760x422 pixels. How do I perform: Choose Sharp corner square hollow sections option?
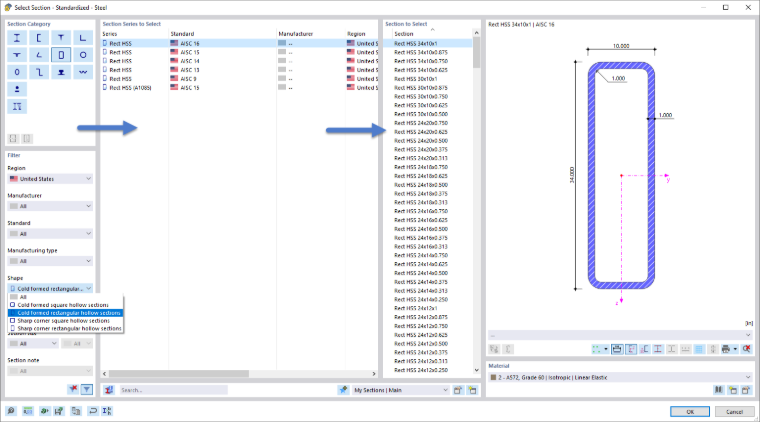tap(65, 321)
